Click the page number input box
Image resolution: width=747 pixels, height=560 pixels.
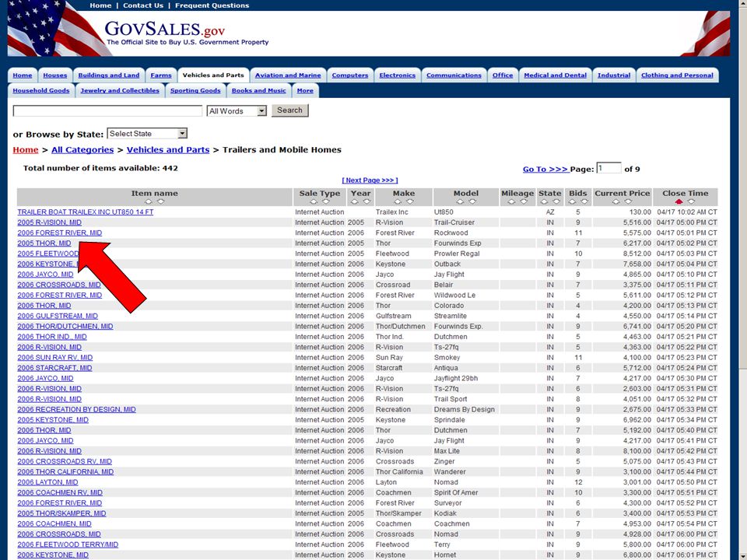(x=608, y=168)
